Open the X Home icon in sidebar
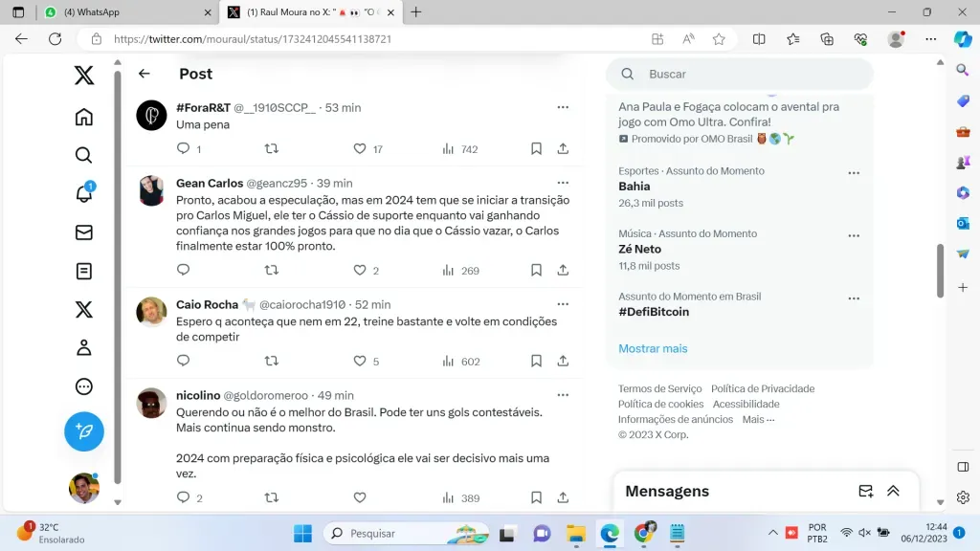 click(x=84, y=117)
